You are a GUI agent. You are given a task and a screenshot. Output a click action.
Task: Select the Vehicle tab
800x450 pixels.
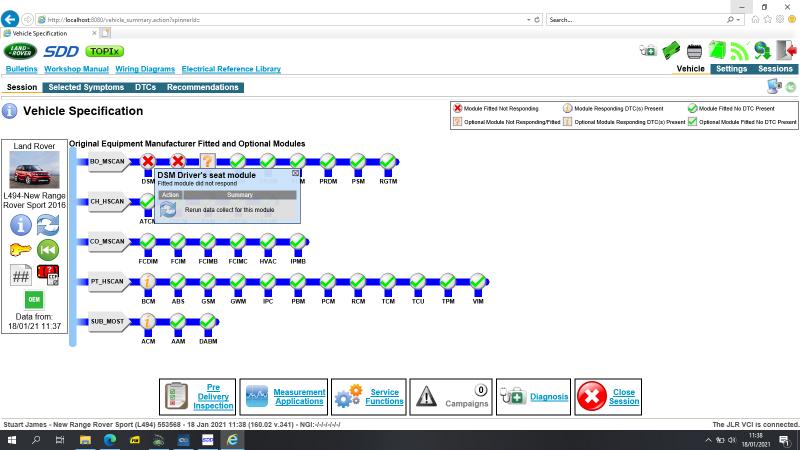click(690, 69)
